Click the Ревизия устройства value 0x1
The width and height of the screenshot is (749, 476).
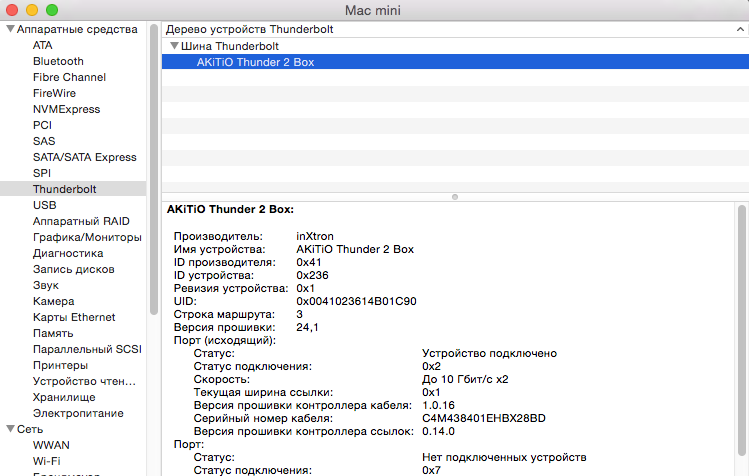tap(305, 288)
